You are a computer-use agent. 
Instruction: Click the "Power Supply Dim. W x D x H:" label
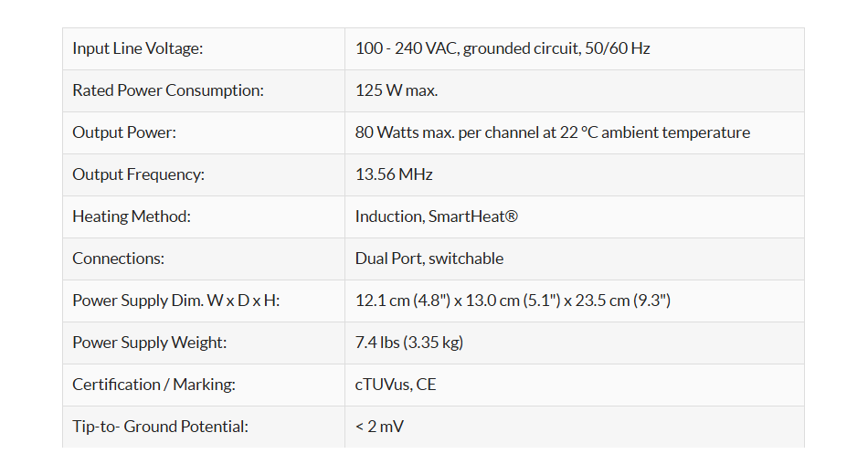pos(175,301)
